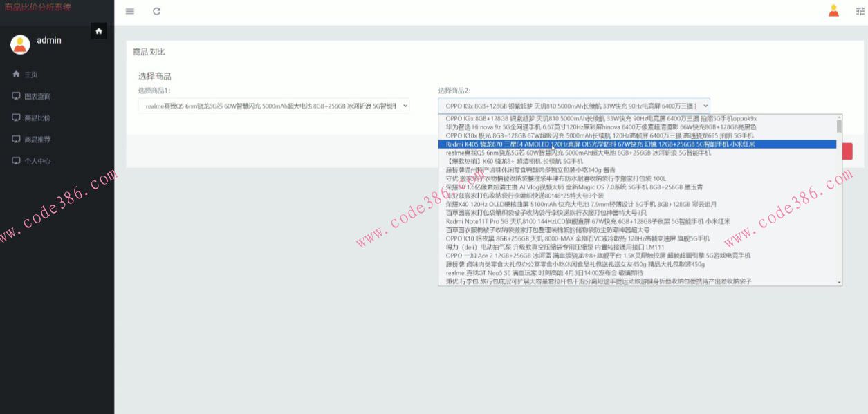Toggle the sidebar with the hamburger icon
Image resolution: width=868 pixels, height=414 pixels.
[129, 11]
